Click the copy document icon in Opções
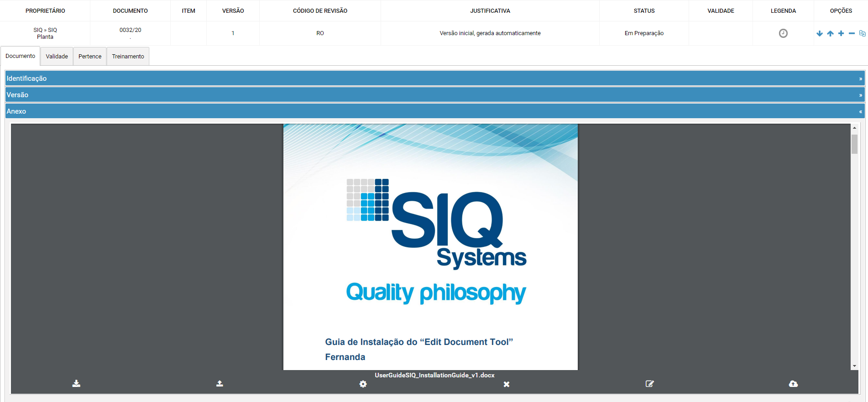Viewport: 868px width, 402px height. (862, 33)
